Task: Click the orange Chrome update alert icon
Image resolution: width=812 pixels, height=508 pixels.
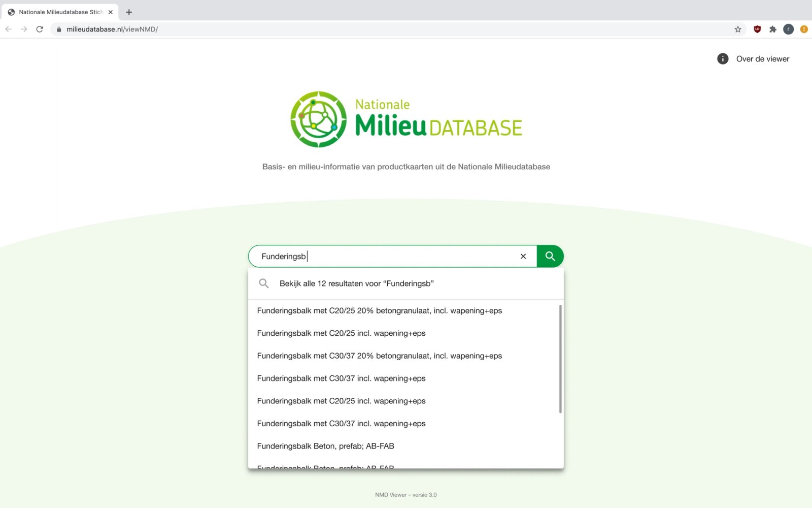Action: point(804,29)
